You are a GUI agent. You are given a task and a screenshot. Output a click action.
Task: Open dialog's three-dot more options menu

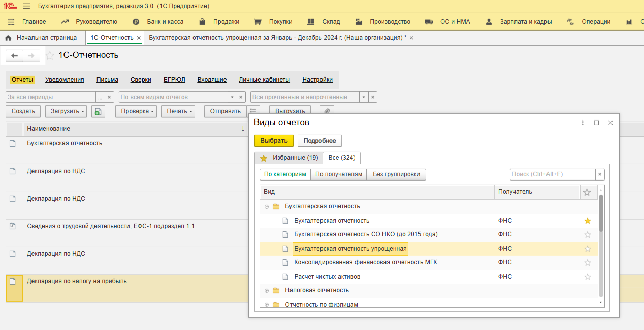coord(583,123)
